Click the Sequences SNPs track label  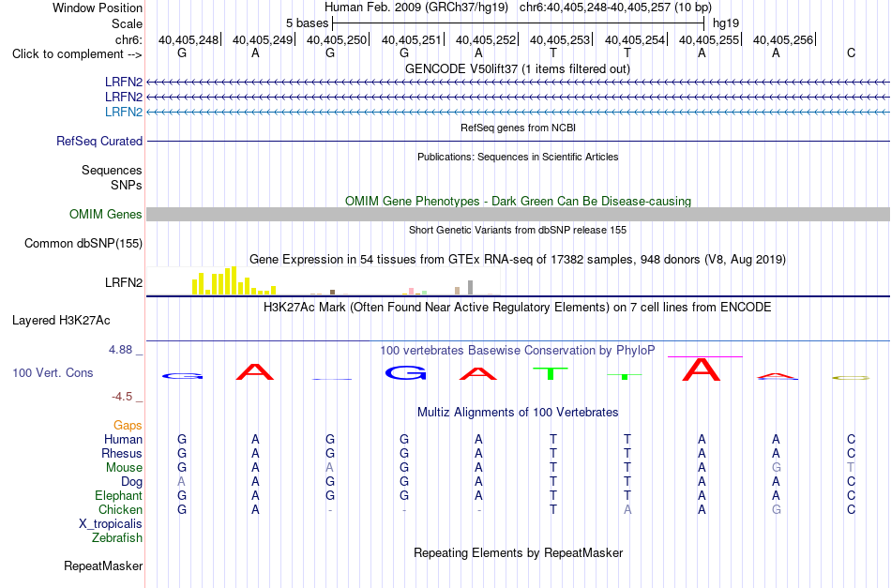[112, 177]
